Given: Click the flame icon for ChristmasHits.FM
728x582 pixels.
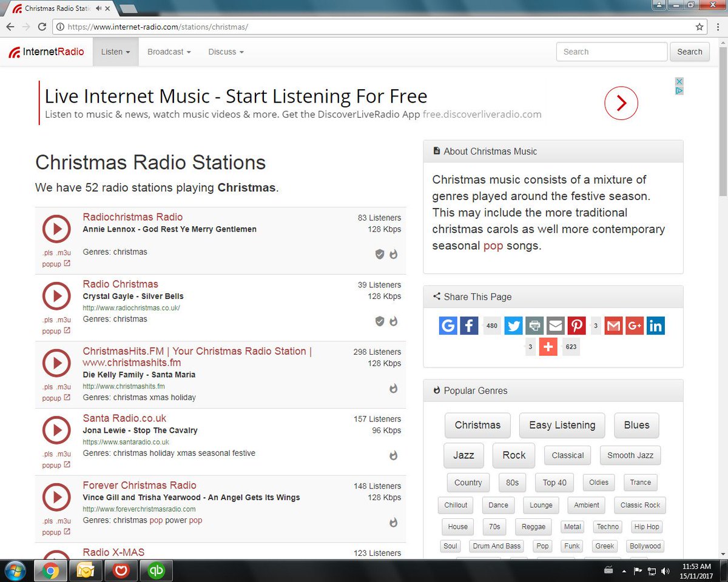Looking at the screenshot, I should [394, 388].
